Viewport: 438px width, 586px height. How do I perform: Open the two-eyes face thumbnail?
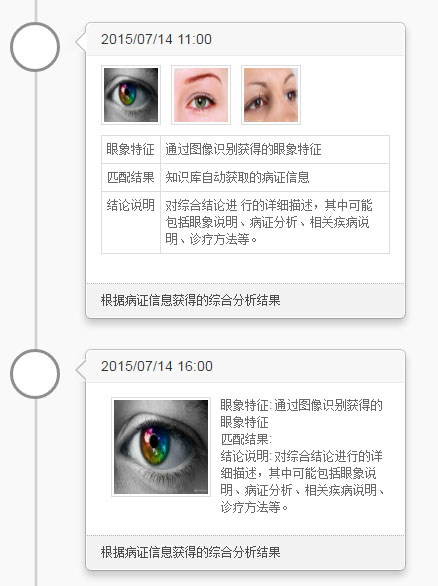pos(271,95)
